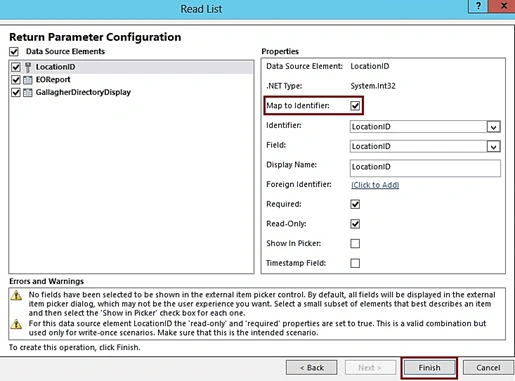This screenshot has height=381, width=515.
Task: Select the GallagherDirectoryDisplay row in the list
Action: [x=131, y=92]
